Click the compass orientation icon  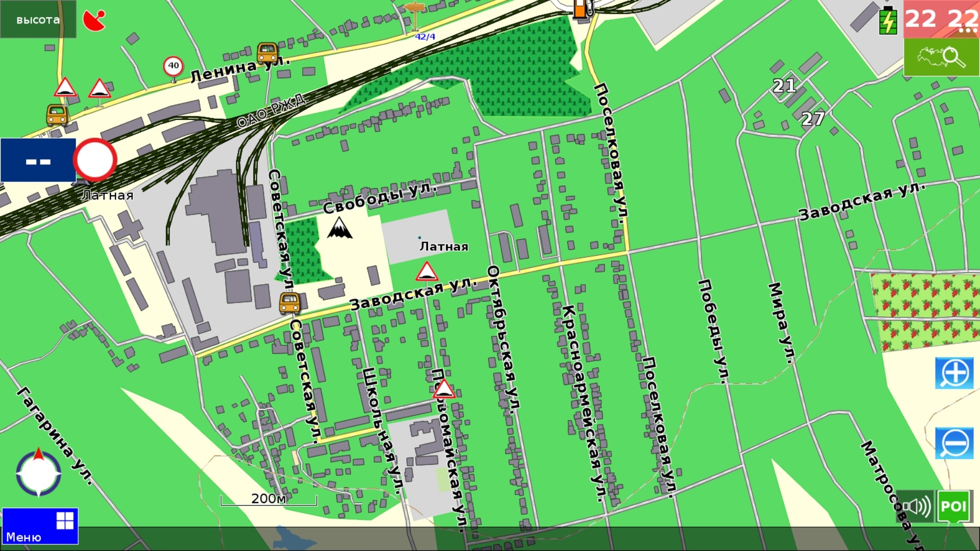click(38, 473)
